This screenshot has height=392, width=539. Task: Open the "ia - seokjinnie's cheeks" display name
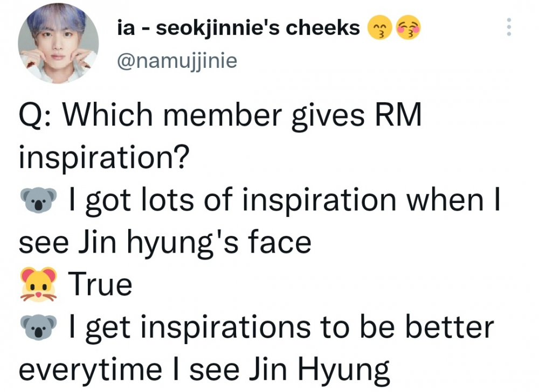click(x=238, y=27)
